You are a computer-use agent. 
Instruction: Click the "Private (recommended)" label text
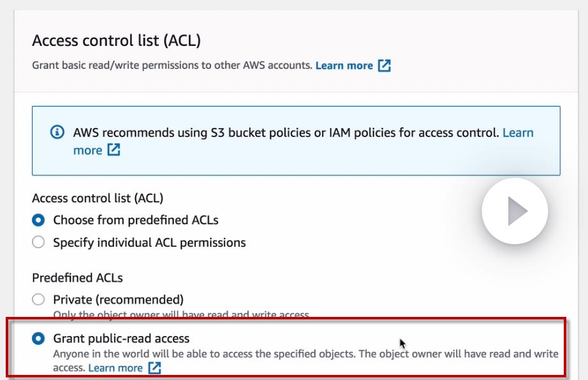[x=118, y=300]
